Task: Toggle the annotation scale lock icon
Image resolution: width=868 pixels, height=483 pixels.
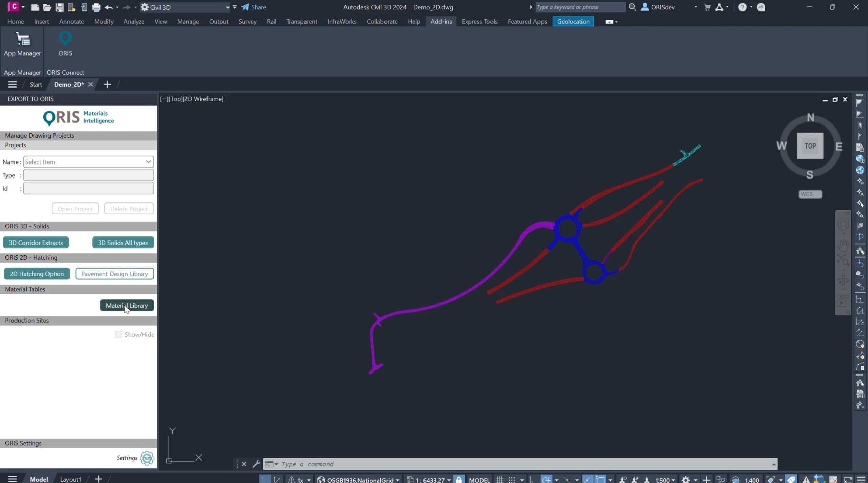Action: point(458,479)
